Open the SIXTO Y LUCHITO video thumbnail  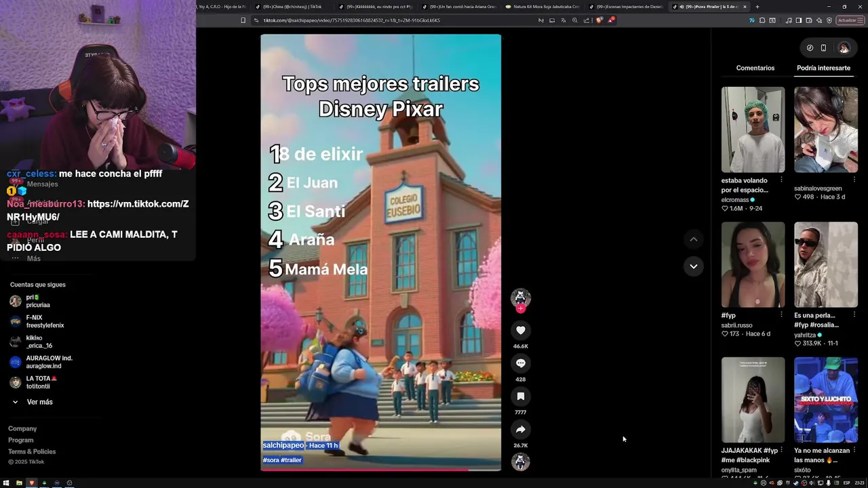(x=826, y=400)
